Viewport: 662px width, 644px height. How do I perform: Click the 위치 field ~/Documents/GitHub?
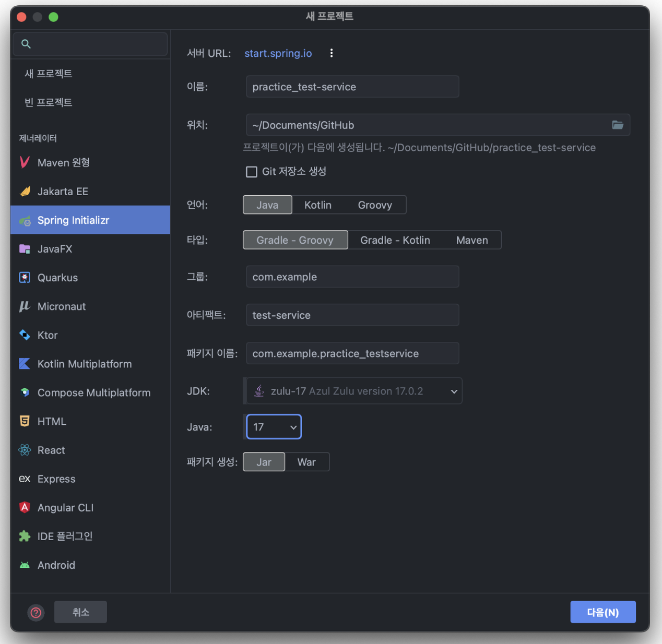point(438,125)
